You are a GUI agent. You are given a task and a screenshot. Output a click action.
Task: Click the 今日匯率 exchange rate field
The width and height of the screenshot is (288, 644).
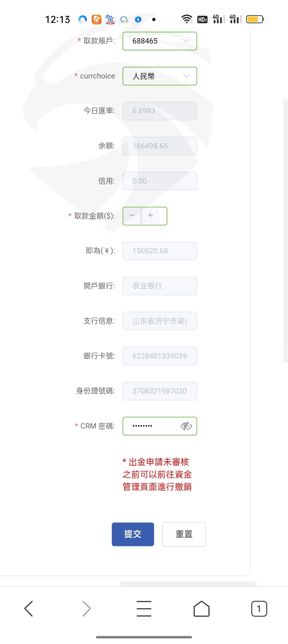(160, 111)
